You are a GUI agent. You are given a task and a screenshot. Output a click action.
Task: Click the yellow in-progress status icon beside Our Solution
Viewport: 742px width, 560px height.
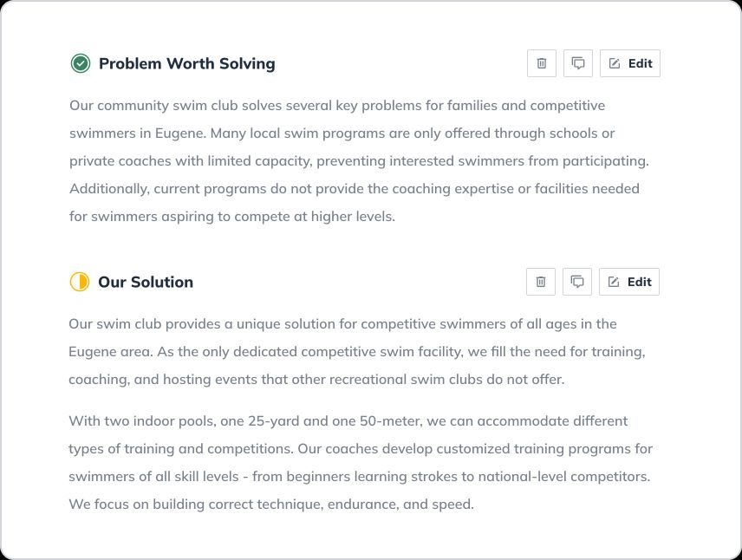tap(81, 282)
